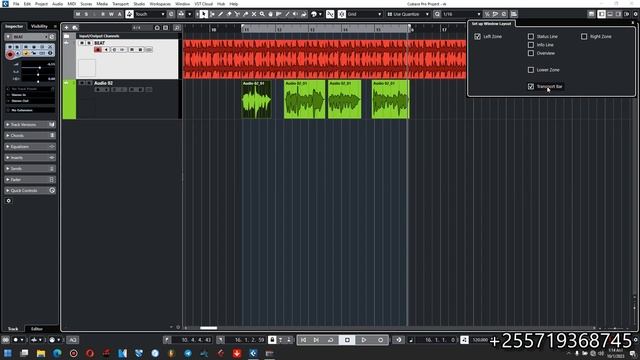Expand the Fader inspector section
The width and height of the screenshot is (640, 360).
coord(30,180)
